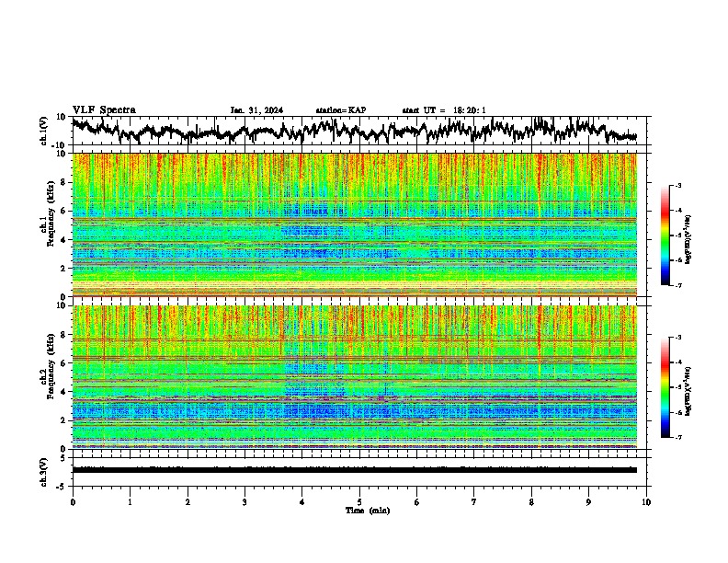Image resolution: width=728 pixels, height=563 pixels.
Task: Click the black ch.3 voltage trace band
Action: (x=354, y=470)
